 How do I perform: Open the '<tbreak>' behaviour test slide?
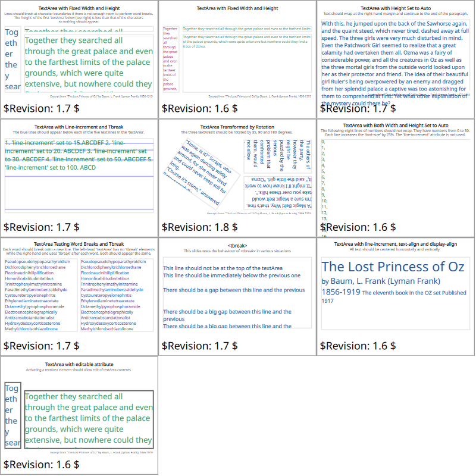pyautogui.click(x=237, y=297)
